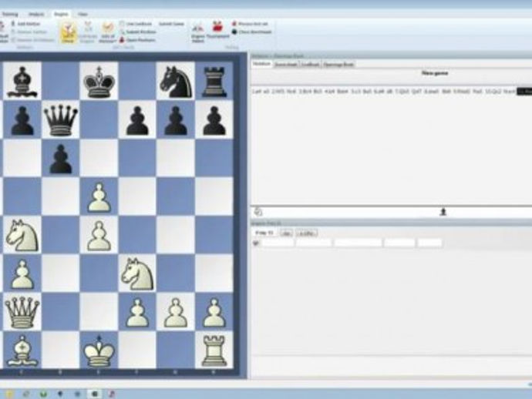
Task: Open the Let's Check yellow ribbon button
Action: tap(68, 32)
